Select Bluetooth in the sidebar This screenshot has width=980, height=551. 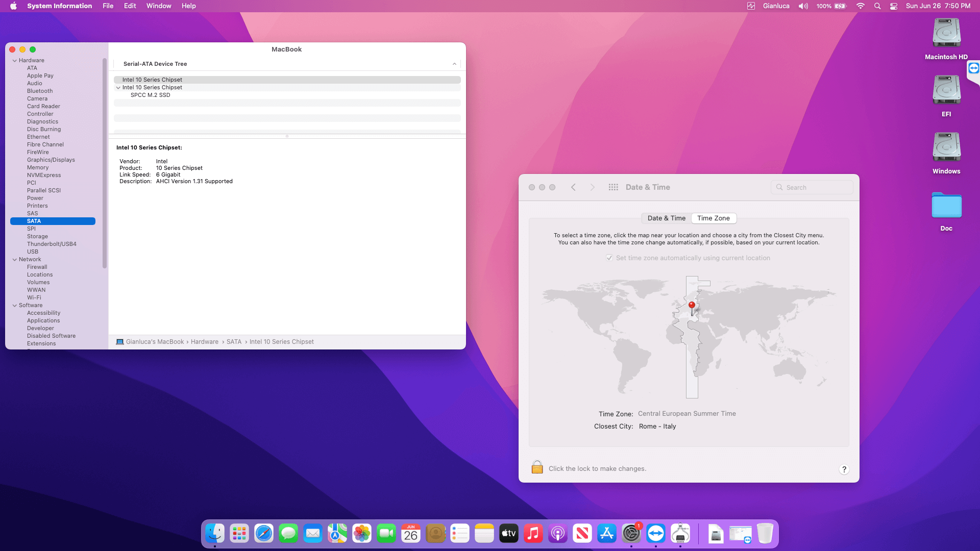40,91
